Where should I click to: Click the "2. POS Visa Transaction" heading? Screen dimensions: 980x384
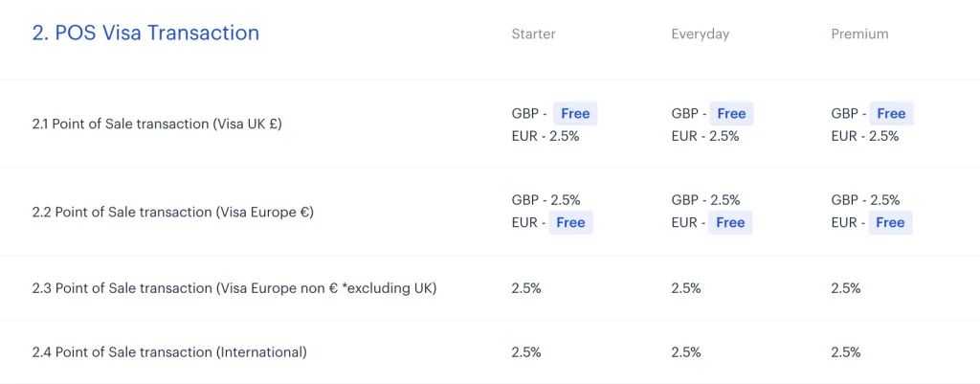click(145, 33)
